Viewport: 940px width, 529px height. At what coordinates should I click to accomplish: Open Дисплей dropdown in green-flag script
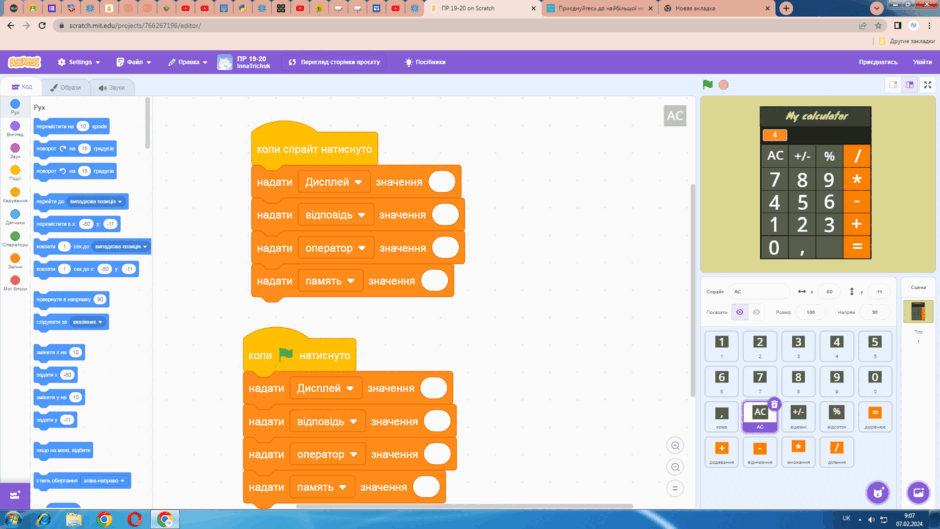point(325,388)
